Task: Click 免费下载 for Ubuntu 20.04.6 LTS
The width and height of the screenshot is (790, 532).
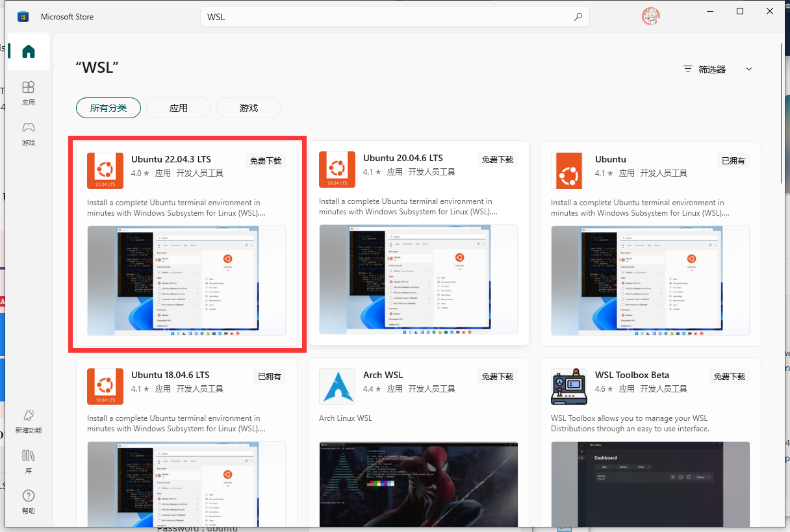Action: pyautogui.click(x=498, y=159)
